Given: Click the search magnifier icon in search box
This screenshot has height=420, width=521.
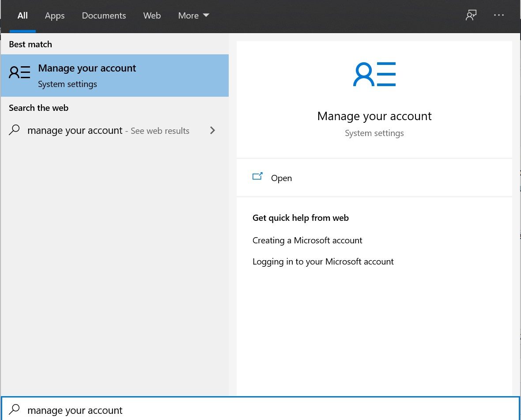Looking at the screenshot, I should tap(15, 409).
